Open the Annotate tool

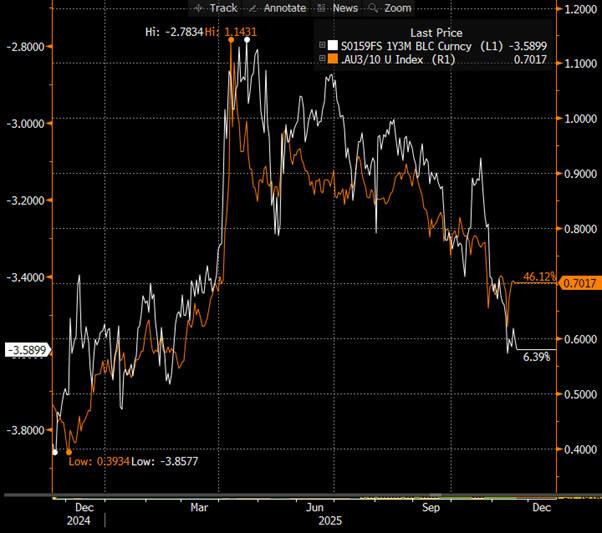(x=277, y=8)
